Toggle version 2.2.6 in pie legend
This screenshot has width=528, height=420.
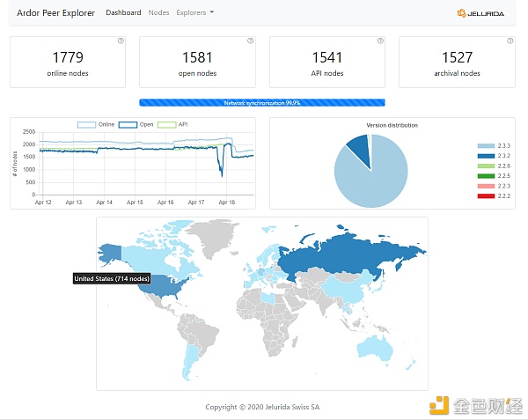point(494,166)
